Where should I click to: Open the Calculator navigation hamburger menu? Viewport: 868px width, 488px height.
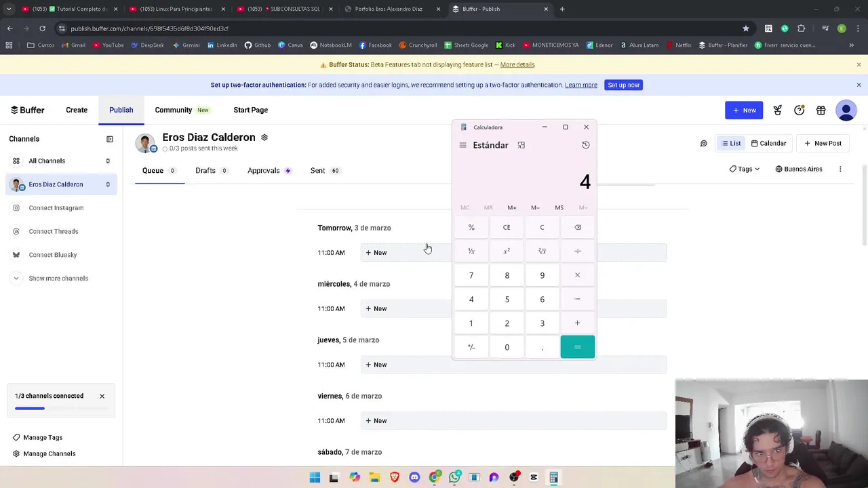coord(462,145)
